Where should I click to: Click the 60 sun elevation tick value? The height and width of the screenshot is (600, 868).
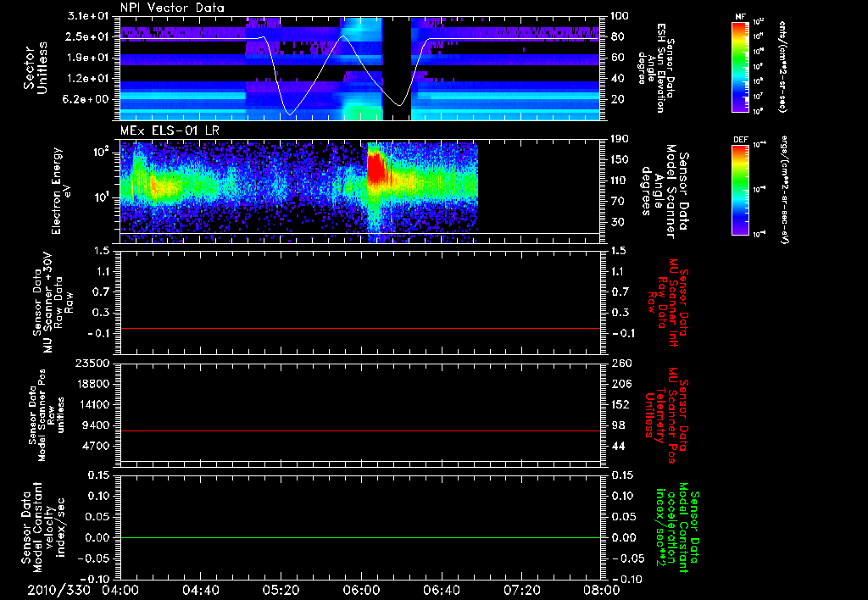[618, 58]
